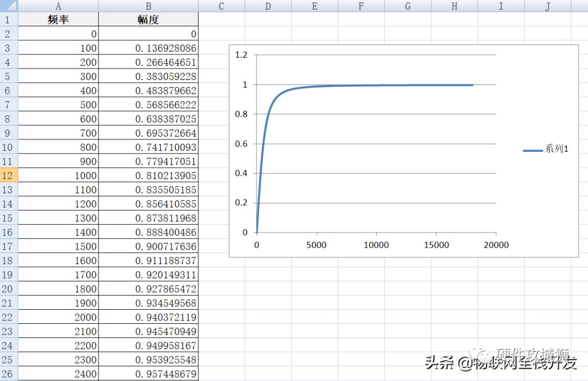Select column F header
The width and height of the screenshot is (588, 381).
[x=361, y=6]
